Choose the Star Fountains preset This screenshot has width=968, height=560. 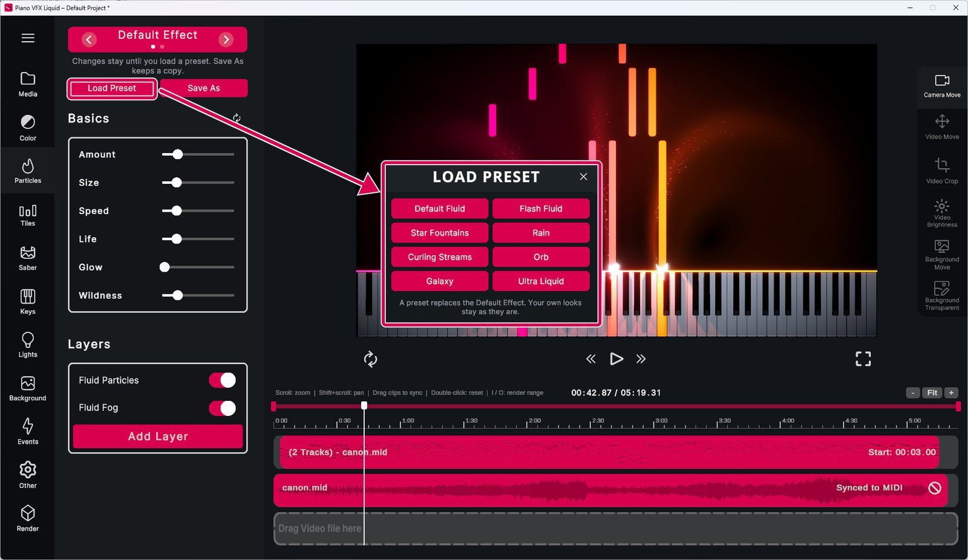click(440, 233)
